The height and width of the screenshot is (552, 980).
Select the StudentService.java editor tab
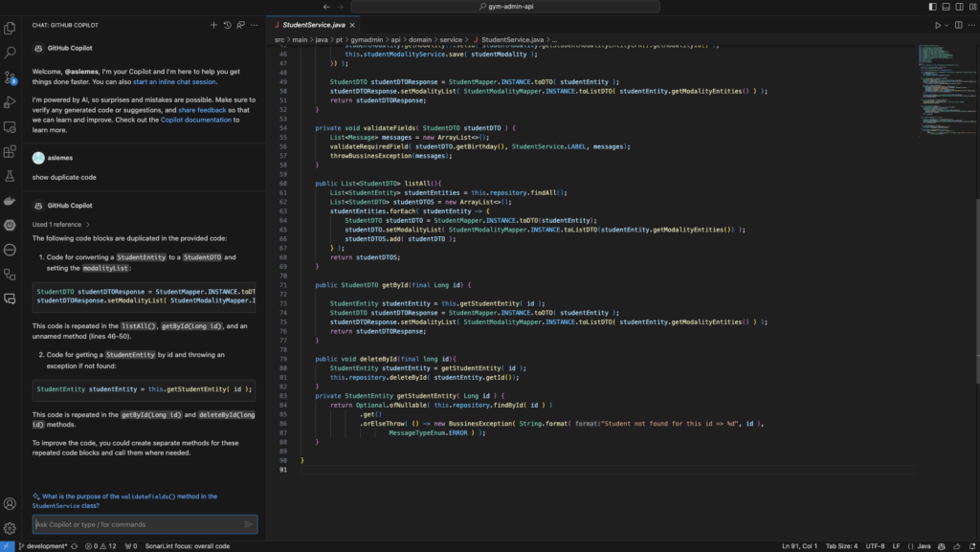point(314,25)
